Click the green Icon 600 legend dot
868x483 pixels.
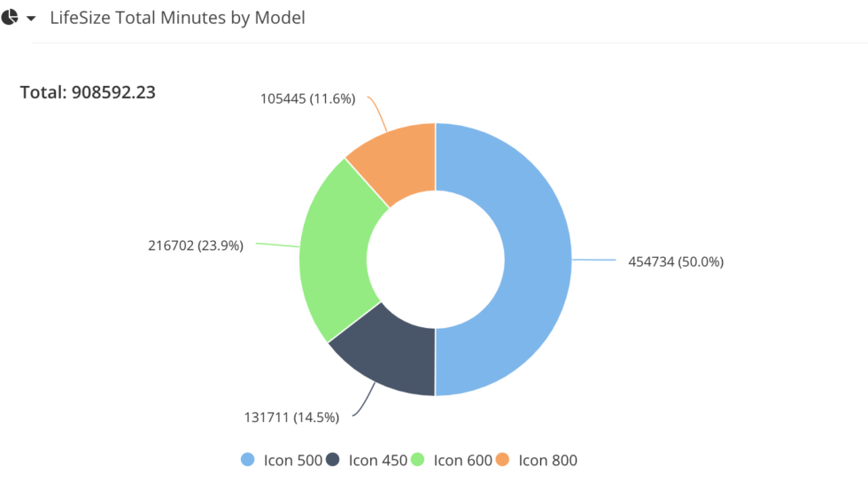click(x=418, y=459)
